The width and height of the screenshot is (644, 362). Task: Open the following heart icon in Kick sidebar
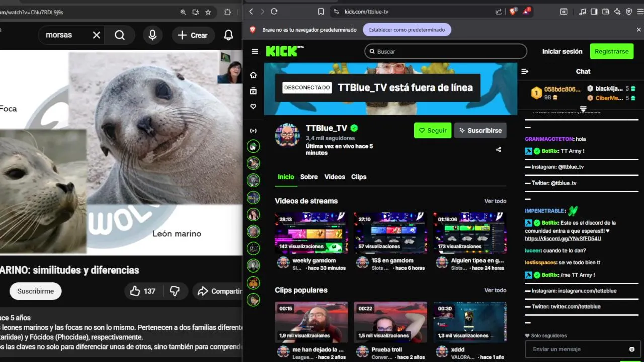coord(253,106)
